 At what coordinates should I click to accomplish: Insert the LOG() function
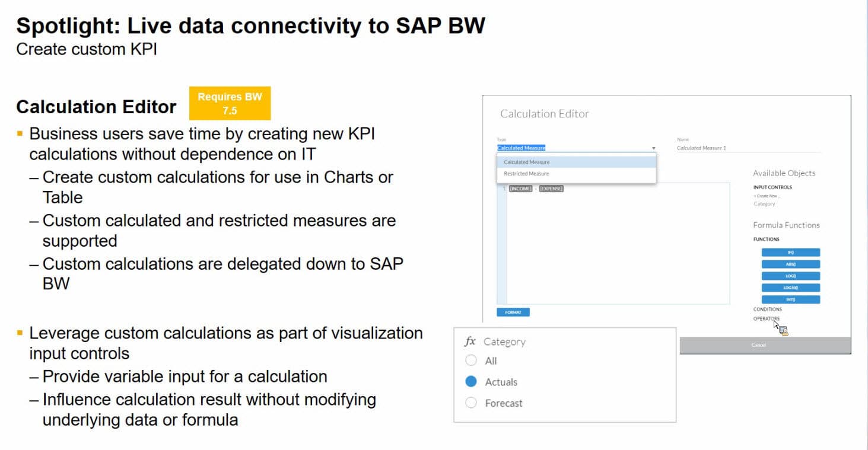tap(790, 276)
